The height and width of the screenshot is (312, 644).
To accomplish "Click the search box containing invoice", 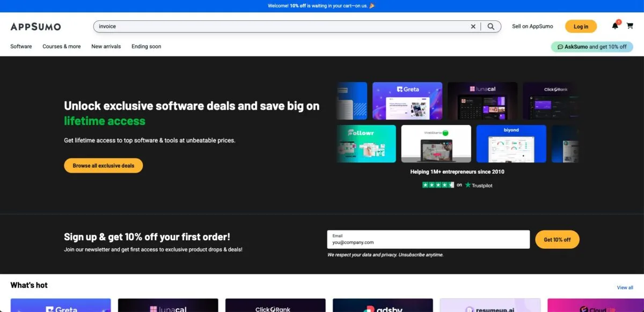I will click(279, 26).
